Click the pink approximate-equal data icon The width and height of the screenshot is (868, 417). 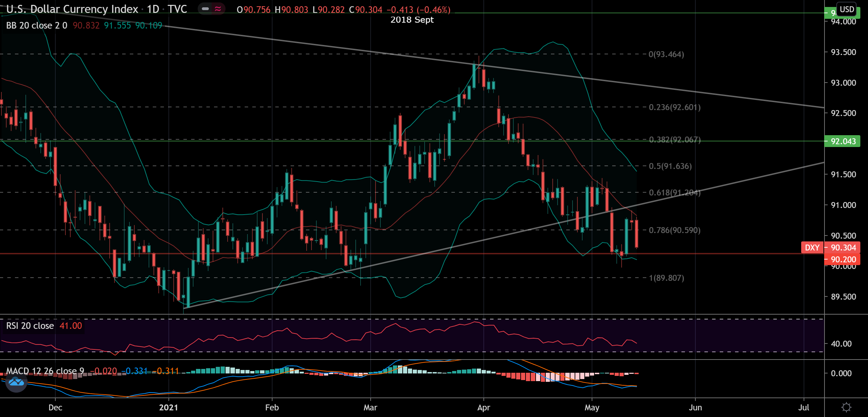coord(218,9)
